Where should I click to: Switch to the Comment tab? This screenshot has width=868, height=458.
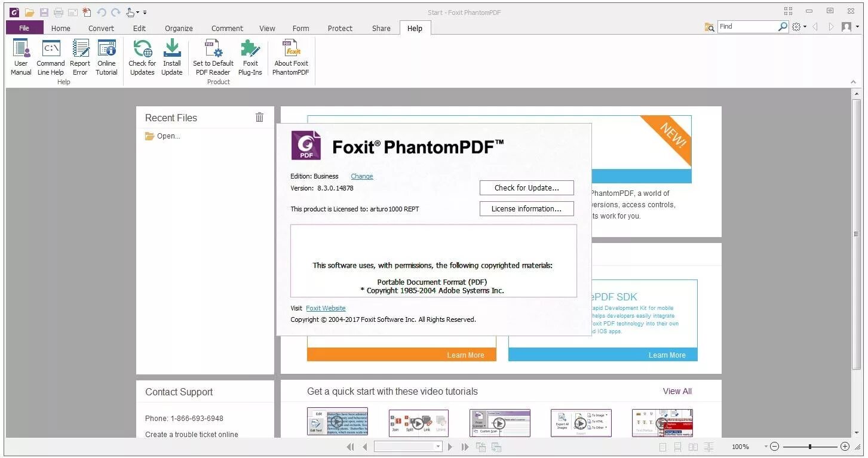227,28
